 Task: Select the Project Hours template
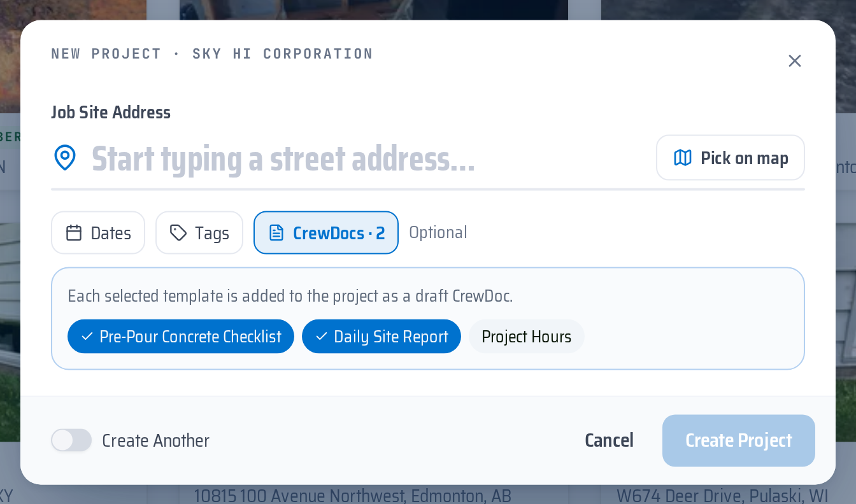pos(527,336)
